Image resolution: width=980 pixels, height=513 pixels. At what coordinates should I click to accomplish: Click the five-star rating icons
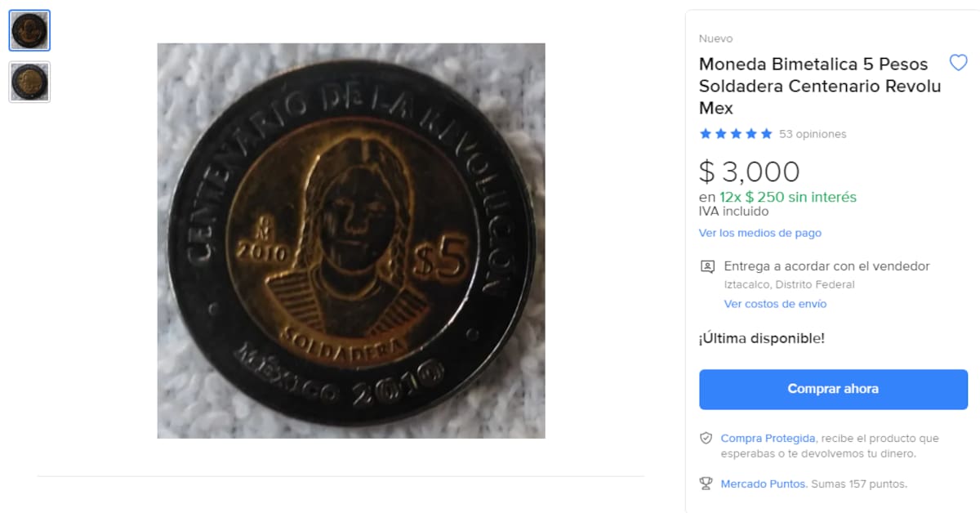pyautogui.click(x=735, y=134)
